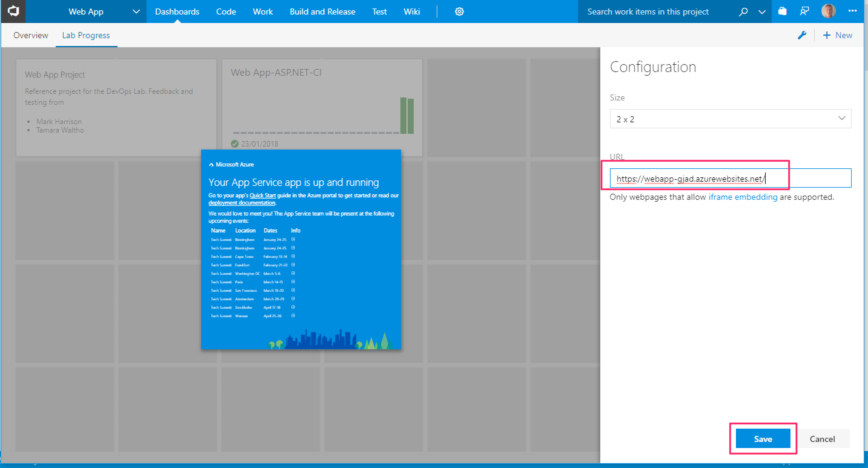Click in the URL input field

[x=730, y=178]
